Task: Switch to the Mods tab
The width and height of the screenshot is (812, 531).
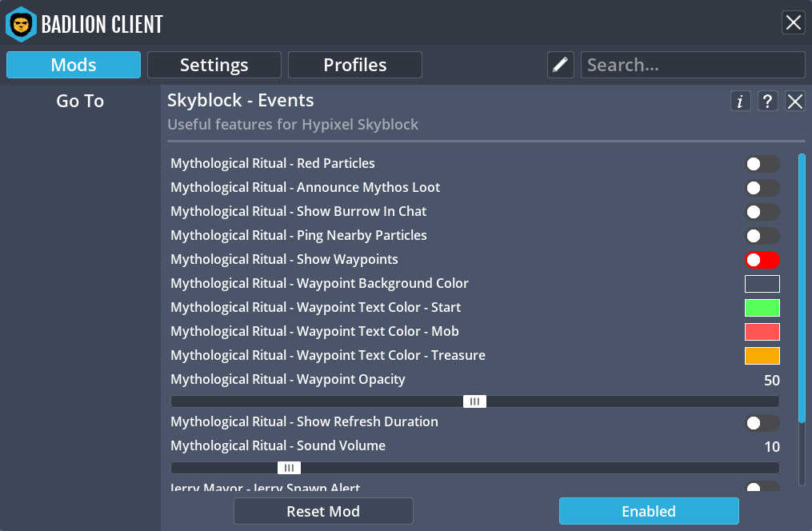Action: pos(74,65)
